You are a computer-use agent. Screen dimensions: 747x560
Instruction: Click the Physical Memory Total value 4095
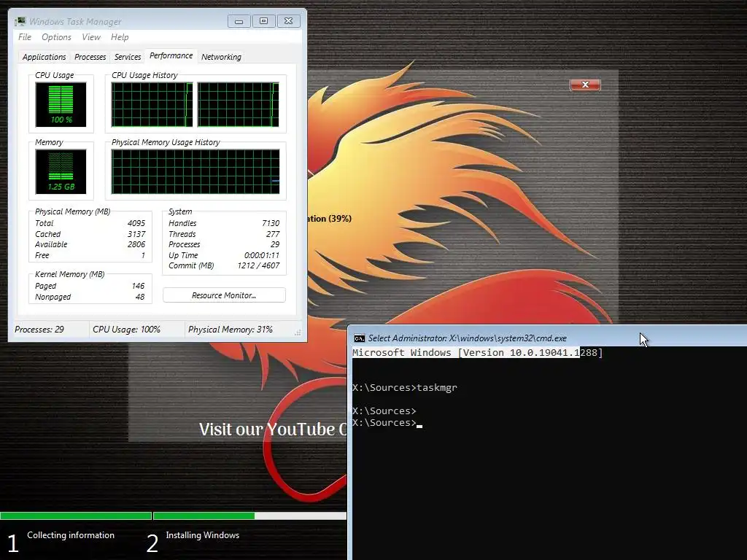136,223
